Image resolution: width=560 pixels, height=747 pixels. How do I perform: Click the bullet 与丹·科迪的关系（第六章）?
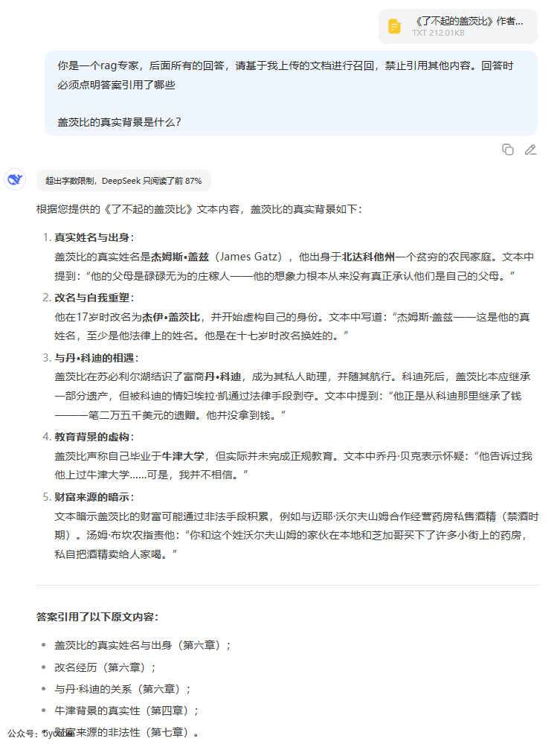(x=123, y=689)
